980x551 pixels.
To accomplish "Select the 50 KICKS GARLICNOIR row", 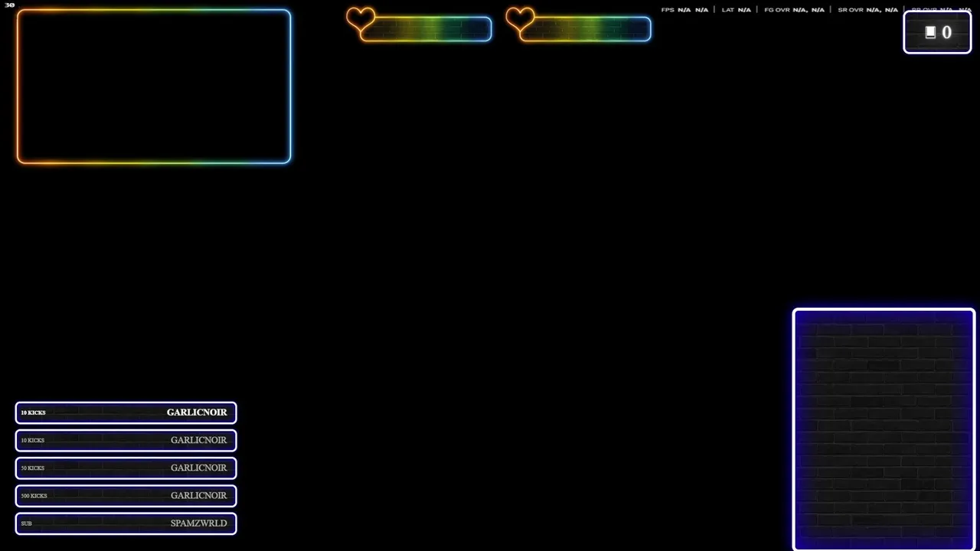I will (x=126, y=468).
